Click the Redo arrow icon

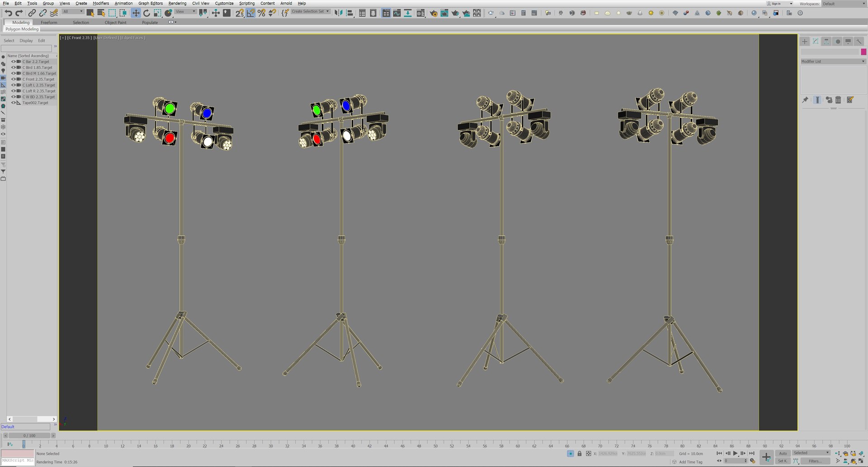(x=19, y=13)
